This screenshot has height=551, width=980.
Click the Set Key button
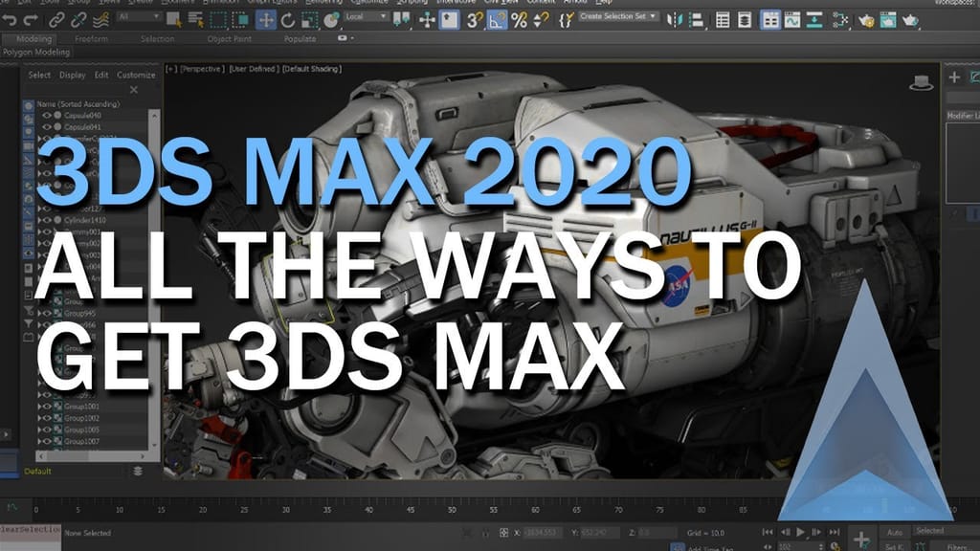894,546
